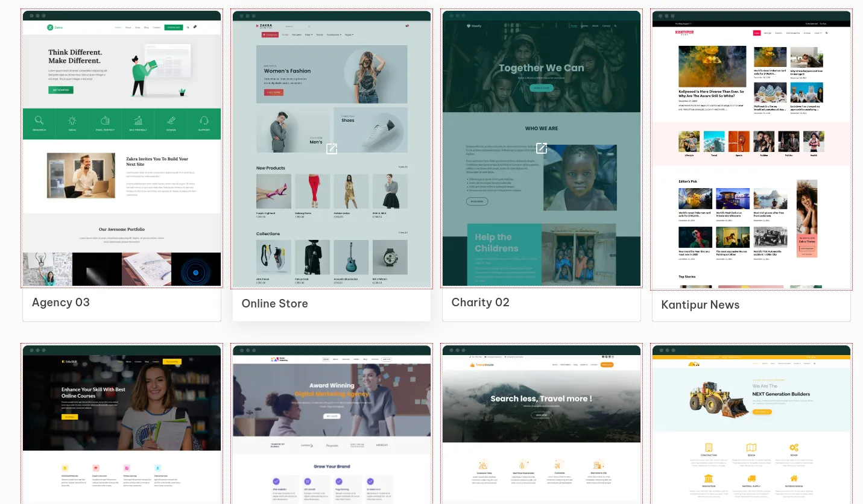Open the external link icon on Online Store preview
Viewport: 863px width, 504px height.
pos(332,148)
